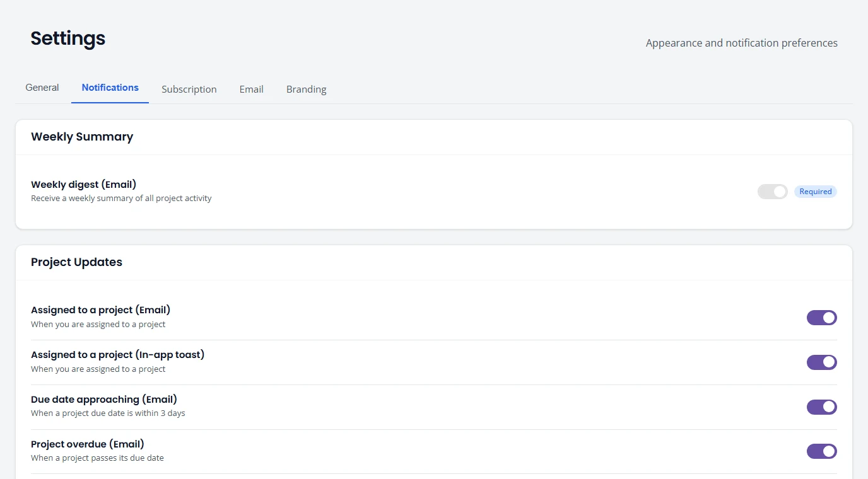868x479 pixels.
Task: Click the Assigned to a project (In-app toast) label
Action: pos(118,355)
